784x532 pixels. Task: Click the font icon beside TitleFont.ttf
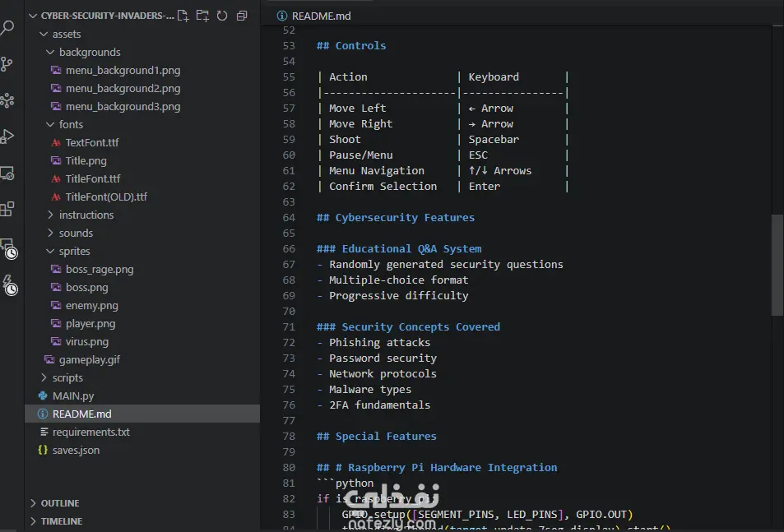56,178
